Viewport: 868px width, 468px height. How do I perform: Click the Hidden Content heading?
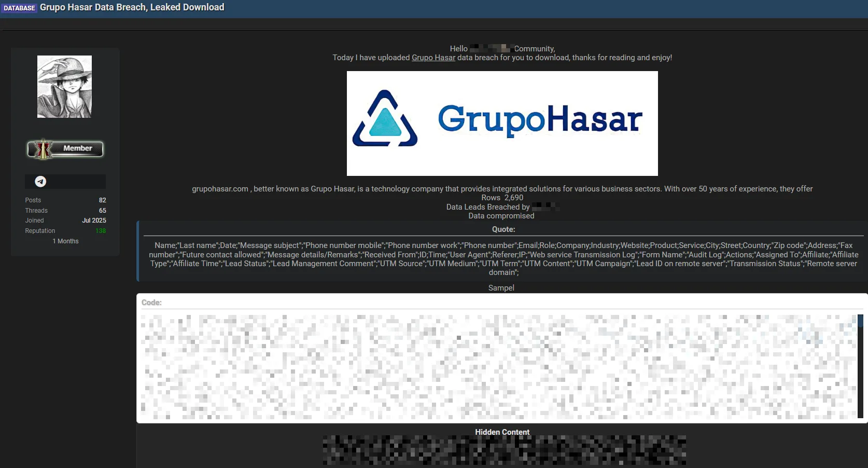(x=502, y=432)
